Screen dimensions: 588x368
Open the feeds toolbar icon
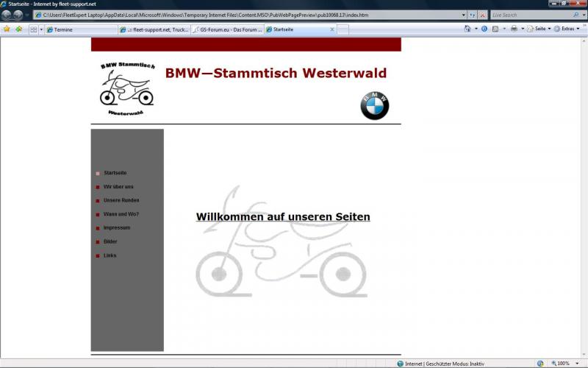point(495,29)
